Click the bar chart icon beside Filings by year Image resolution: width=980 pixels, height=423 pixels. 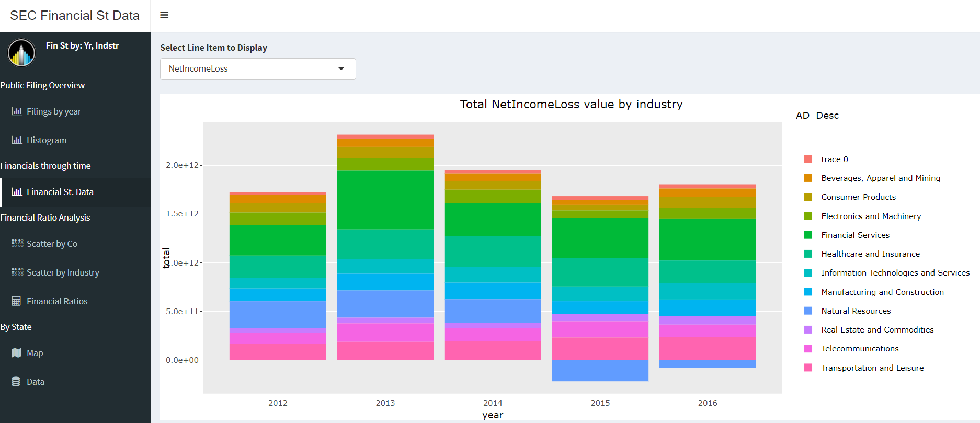click(x=17, y=111)
